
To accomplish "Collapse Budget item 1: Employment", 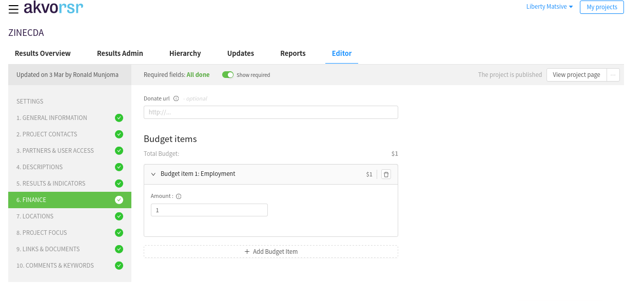I will (x=153, y=174).
